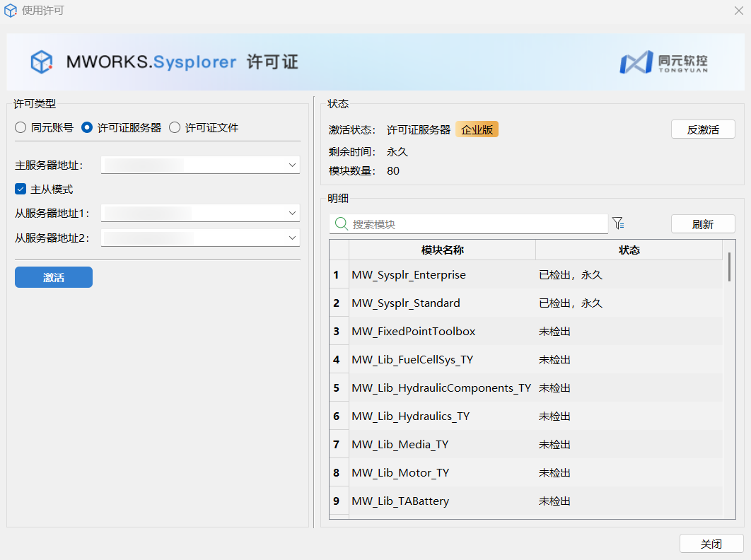Screen dimensions: 751x560
Task: Click the 模块名称 column header
Action: (442, 250)
